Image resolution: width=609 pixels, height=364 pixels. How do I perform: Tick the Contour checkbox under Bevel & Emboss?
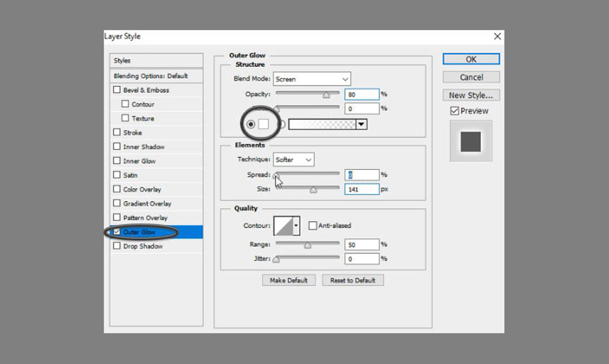click(x=125, y=104)
